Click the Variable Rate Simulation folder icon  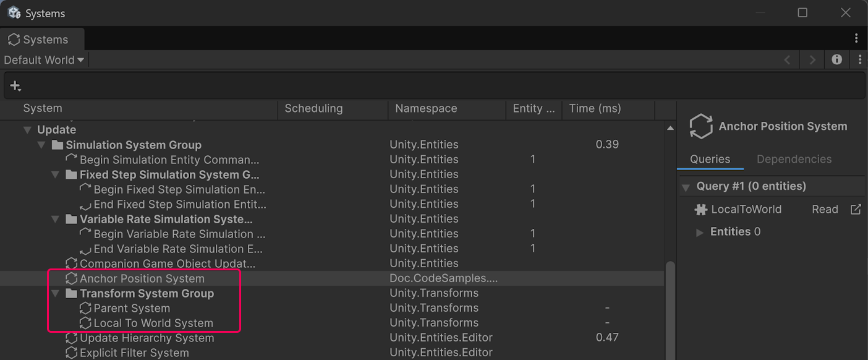[71, 219]
